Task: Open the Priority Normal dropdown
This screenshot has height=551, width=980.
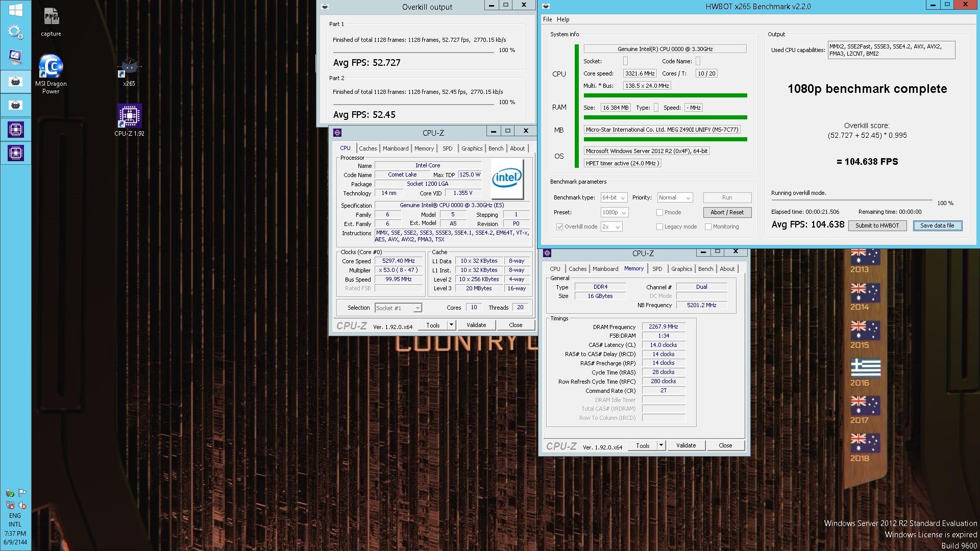Action: pyautogui.click(x=674, y=197)
